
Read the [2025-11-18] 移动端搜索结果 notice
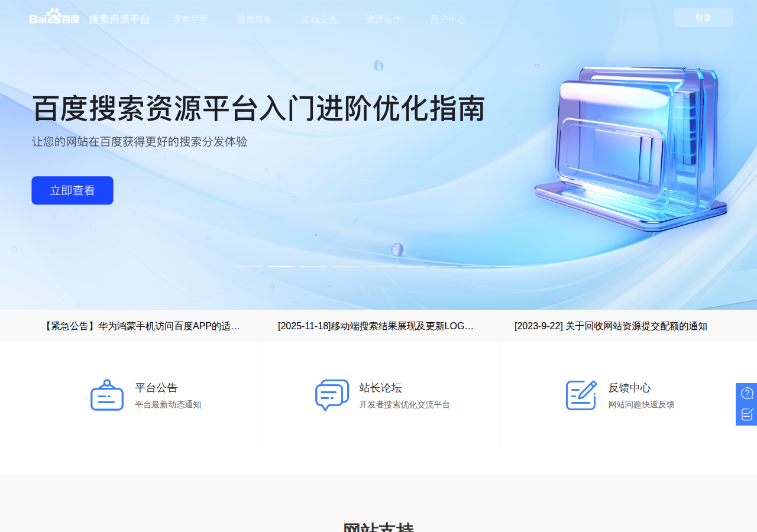[x=376, y=326]
